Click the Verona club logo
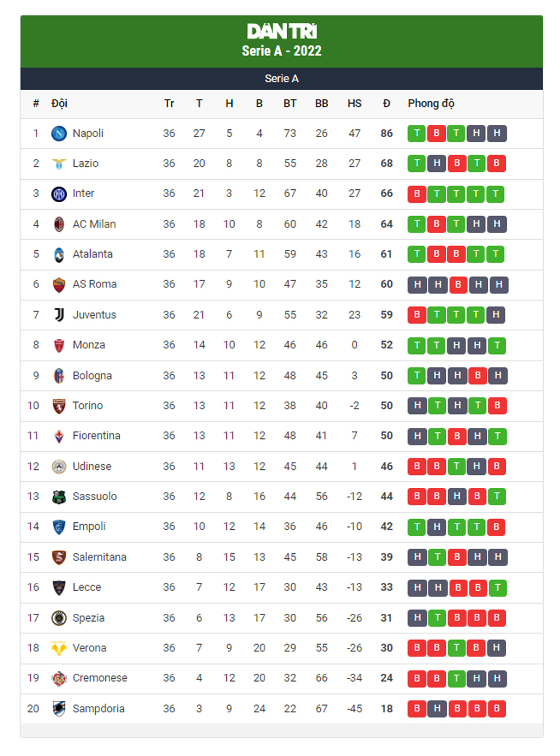 (x=59, y=648)
